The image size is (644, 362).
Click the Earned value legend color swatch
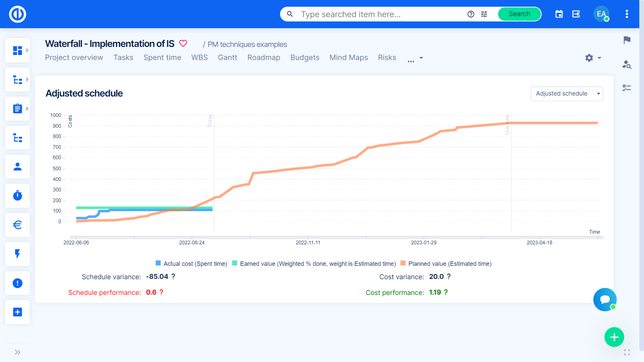click(235, 263)
